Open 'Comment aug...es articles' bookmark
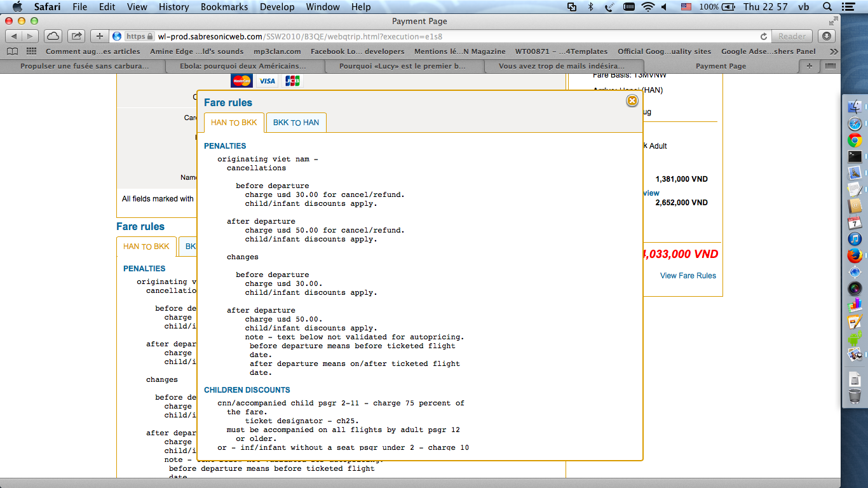The height and width of the screenshot is (488, 868). 93,51
